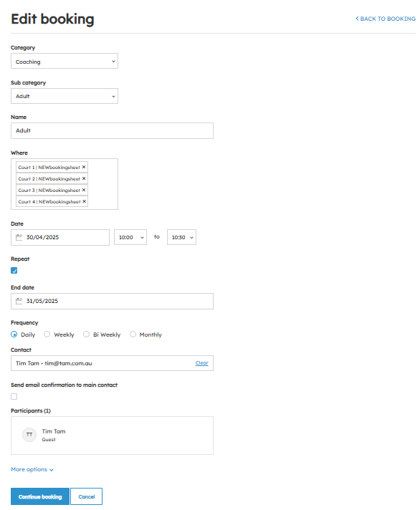Click Continue booking button
The width and height of the screenshot is (420, 510).
tap(40, 496)
